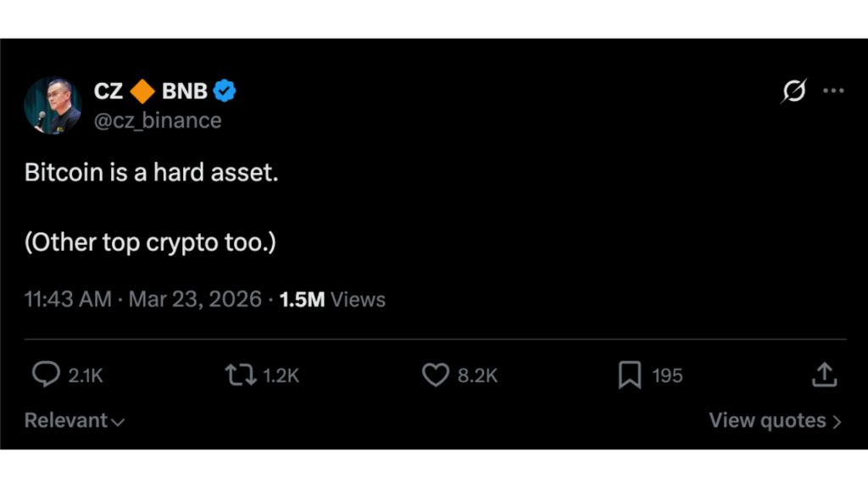Click the @cz_binance handle
This screenshot has height=488, width=868.
[x=157, y=120]
